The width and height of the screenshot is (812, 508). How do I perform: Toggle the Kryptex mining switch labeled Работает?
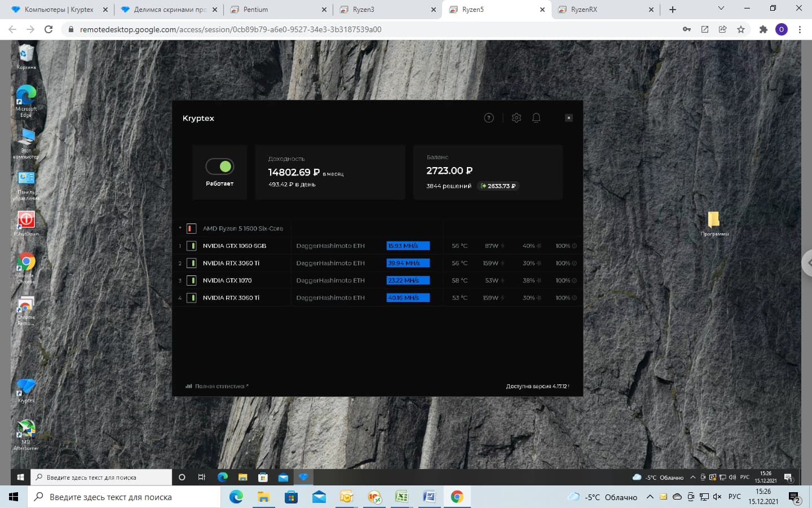[219, 167]
